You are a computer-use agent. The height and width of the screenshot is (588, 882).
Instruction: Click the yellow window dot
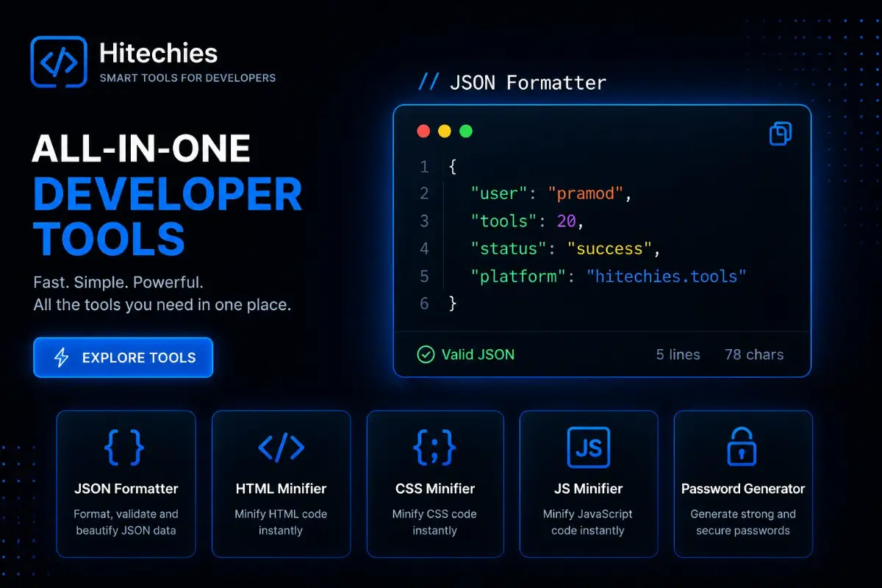click(445, 132)
